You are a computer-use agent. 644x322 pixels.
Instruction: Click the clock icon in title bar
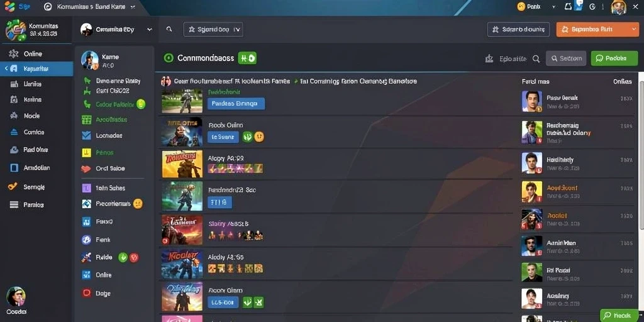coord(592,6)
